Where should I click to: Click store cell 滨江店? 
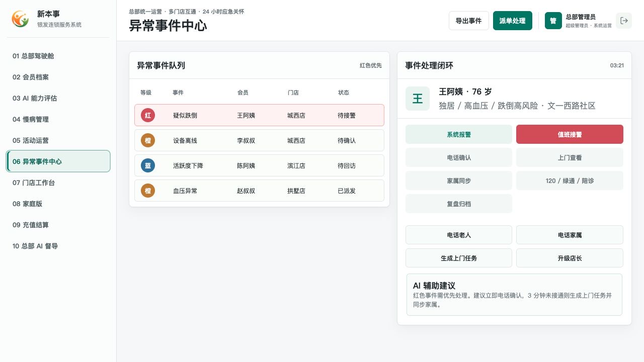tap(296, 165)
